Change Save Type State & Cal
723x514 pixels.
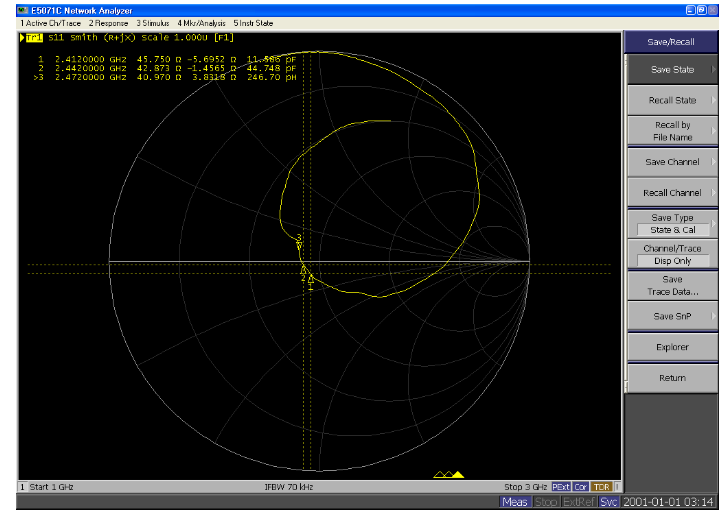tap(672, 224)
